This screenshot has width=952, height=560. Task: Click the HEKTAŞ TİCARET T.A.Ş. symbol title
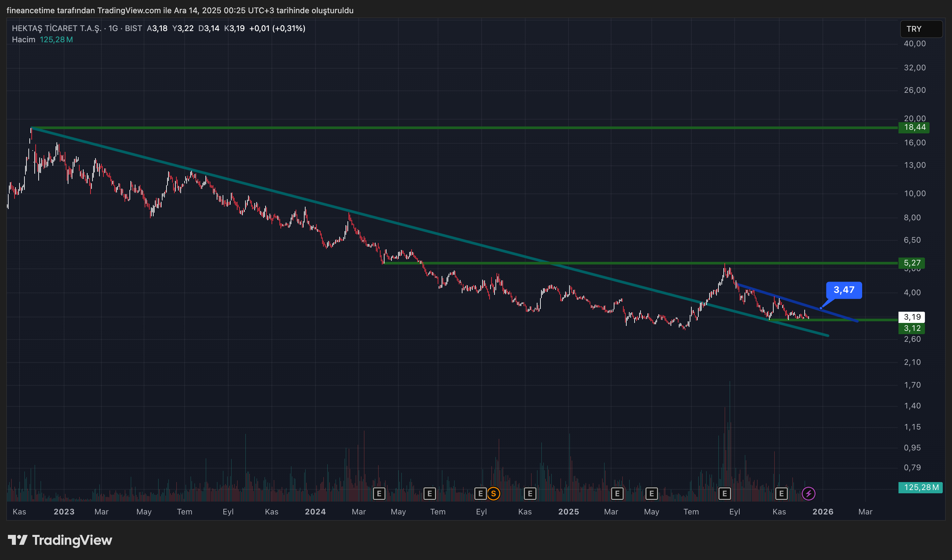pyautogui.click(x=57, y=28)
